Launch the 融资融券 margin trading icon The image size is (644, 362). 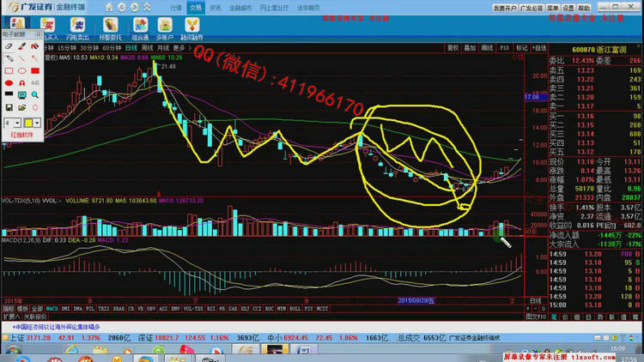(x=191, y=28)
